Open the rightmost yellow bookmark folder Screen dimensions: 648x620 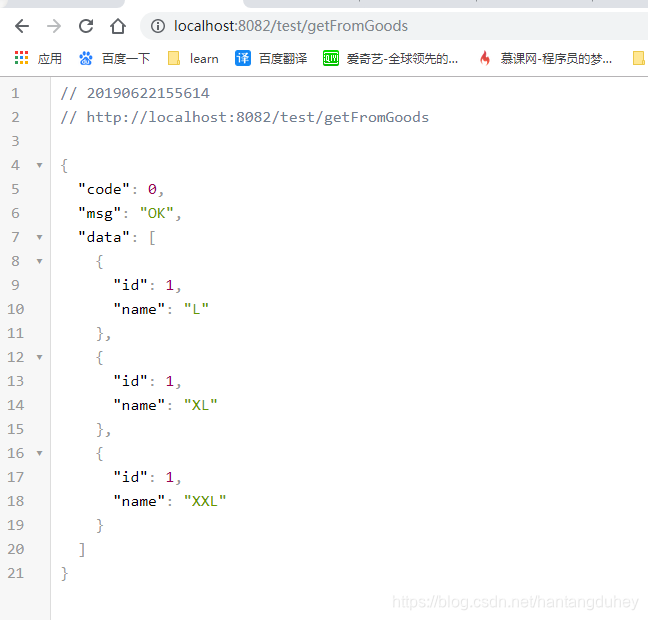639,58
